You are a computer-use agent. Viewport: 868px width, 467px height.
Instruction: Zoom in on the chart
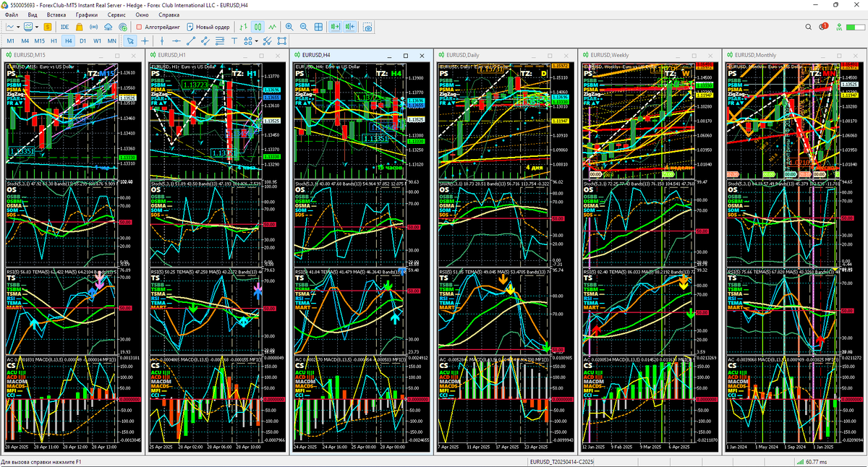(289, 27)
